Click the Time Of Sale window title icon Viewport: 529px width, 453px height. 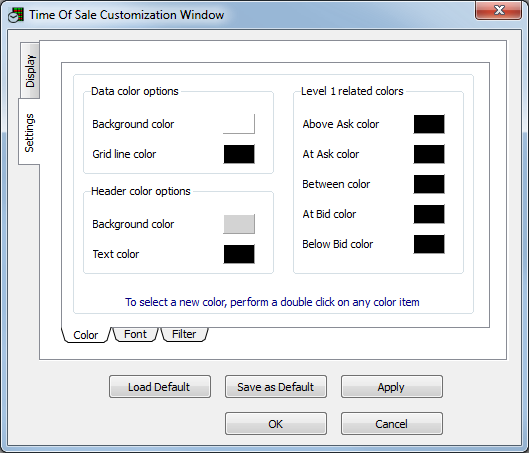16,15
